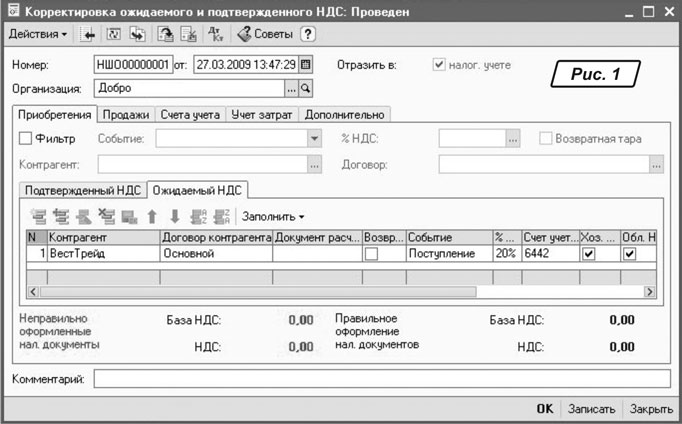682x424 pixels.
Task: Toggle Хоз. checkbox in ВестТрейд row
Action: point(588,254)
